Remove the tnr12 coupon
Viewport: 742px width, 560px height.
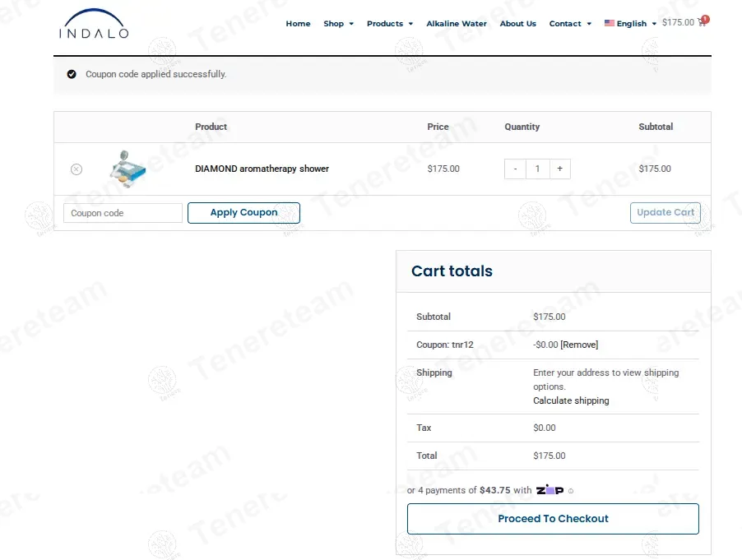tap(579, 345)
